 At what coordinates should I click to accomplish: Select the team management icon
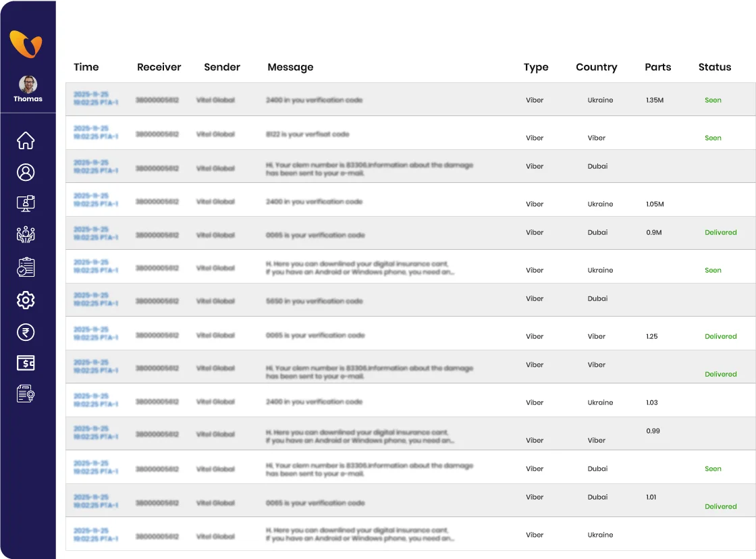26,235
